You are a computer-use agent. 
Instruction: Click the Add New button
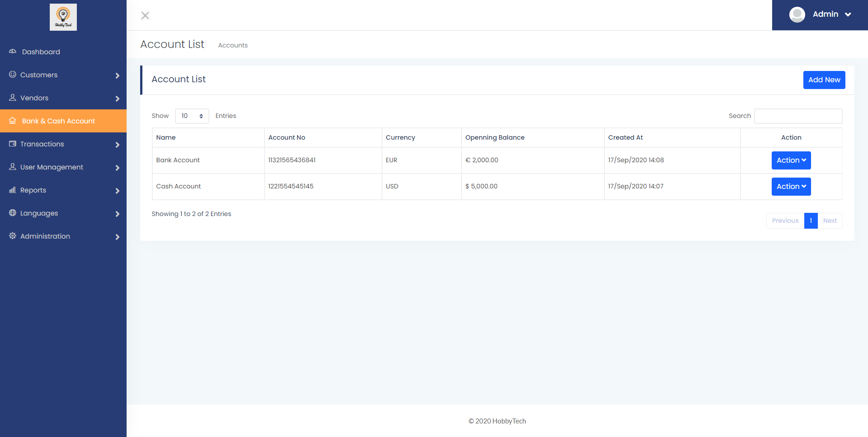824,80
